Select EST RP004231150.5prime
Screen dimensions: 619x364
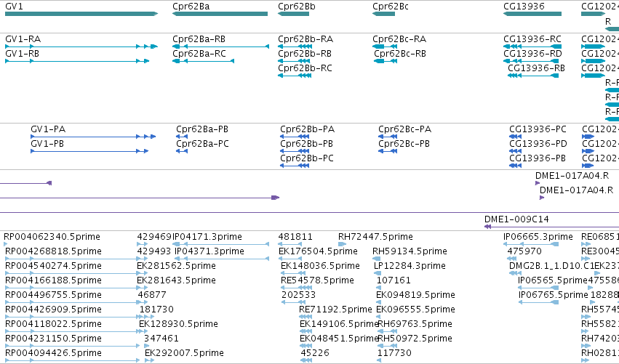pyautogui.click(x=53, y=339)
